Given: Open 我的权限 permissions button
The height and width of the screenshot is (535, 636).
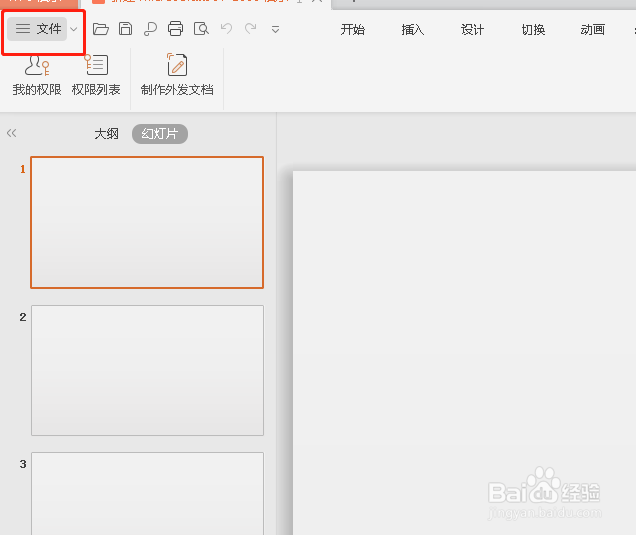Looking at the screenshot, I should (37, 75).
